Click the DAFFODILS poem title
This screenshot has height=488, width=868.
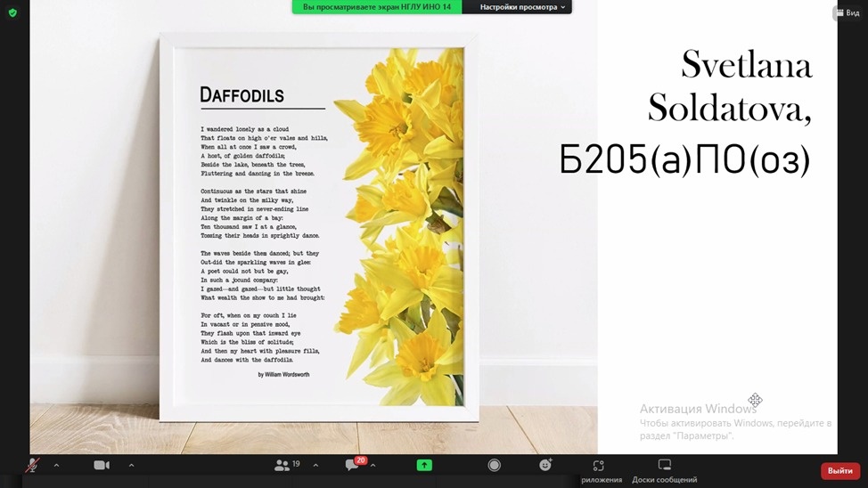pyautogui.click(x=242, y=95)
